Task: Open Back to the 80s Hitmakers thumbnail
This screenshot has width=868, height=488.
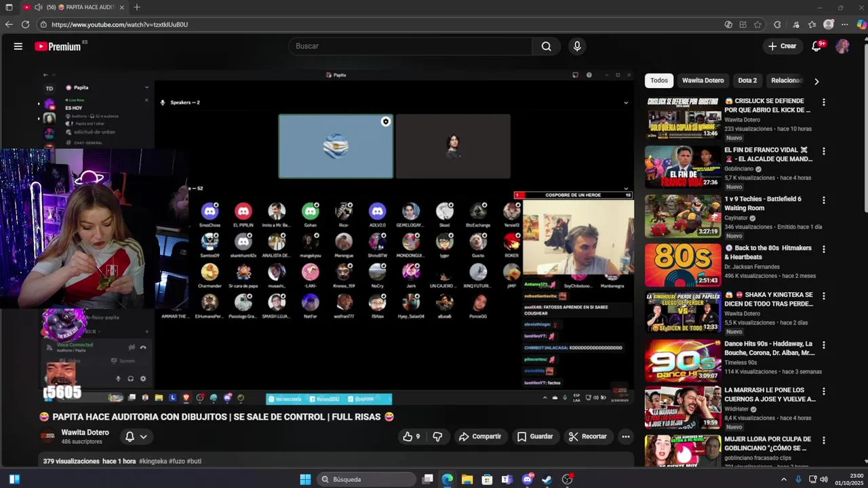Action: click(683, 265)
